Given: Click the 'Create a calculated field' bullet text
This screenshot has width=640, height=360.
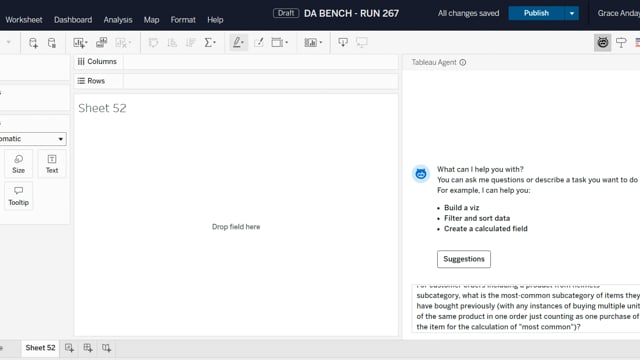Looking at the screenshot, I should [x=486, y=229].
